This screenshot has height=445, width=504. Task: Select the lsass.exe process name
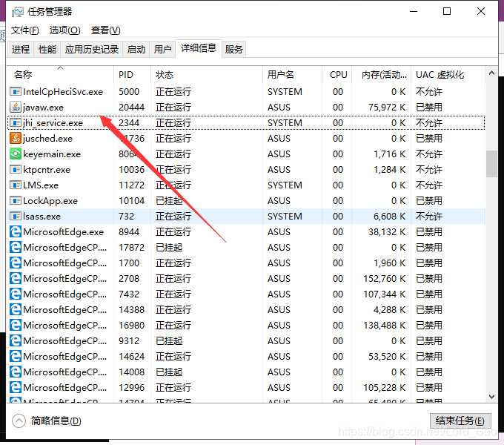click(42, 216)
